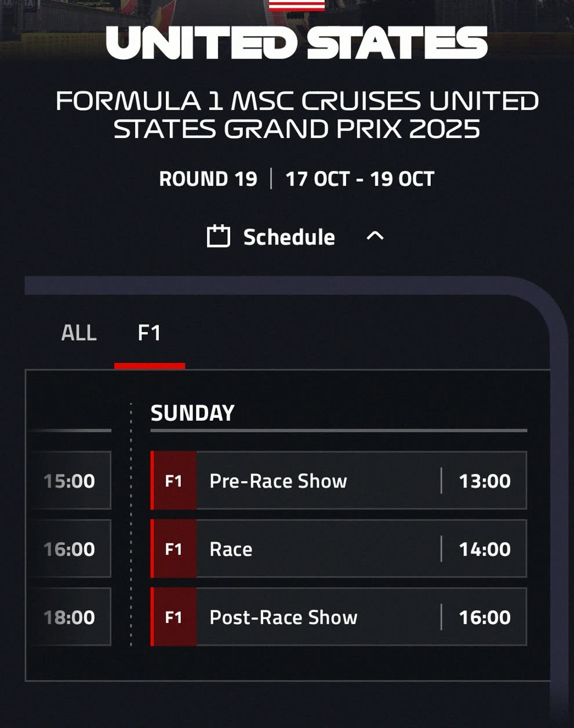Open the Race session entry
The height and width of the screenshot is (728, 574).
pos(231,549)
